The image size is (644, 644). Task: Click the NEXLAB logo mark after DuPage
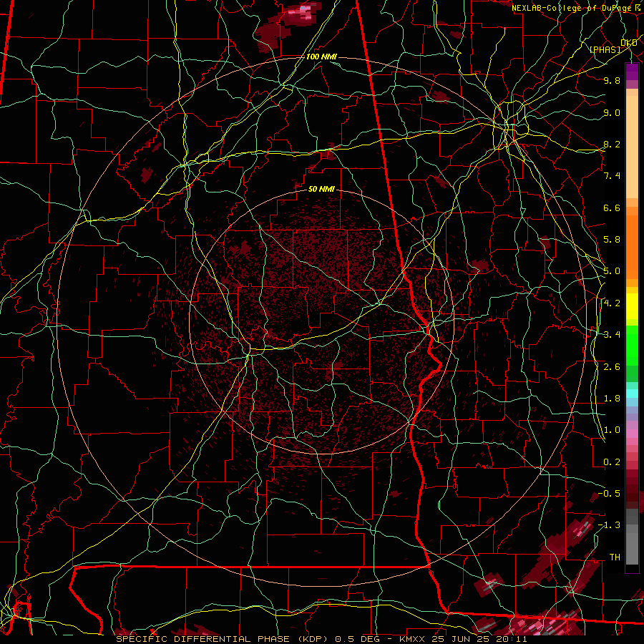(638, 7)
